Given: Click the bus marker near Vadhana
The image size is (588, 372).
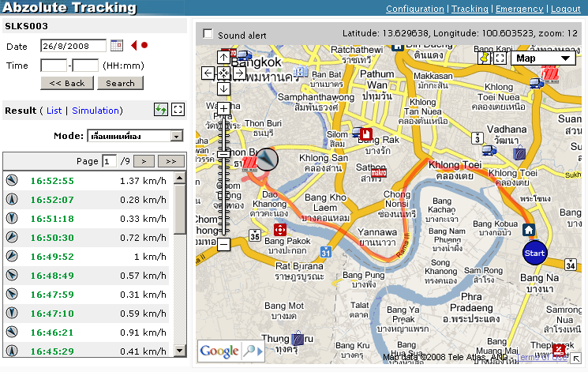Looking at the screenshot, I should coord(489,150).
